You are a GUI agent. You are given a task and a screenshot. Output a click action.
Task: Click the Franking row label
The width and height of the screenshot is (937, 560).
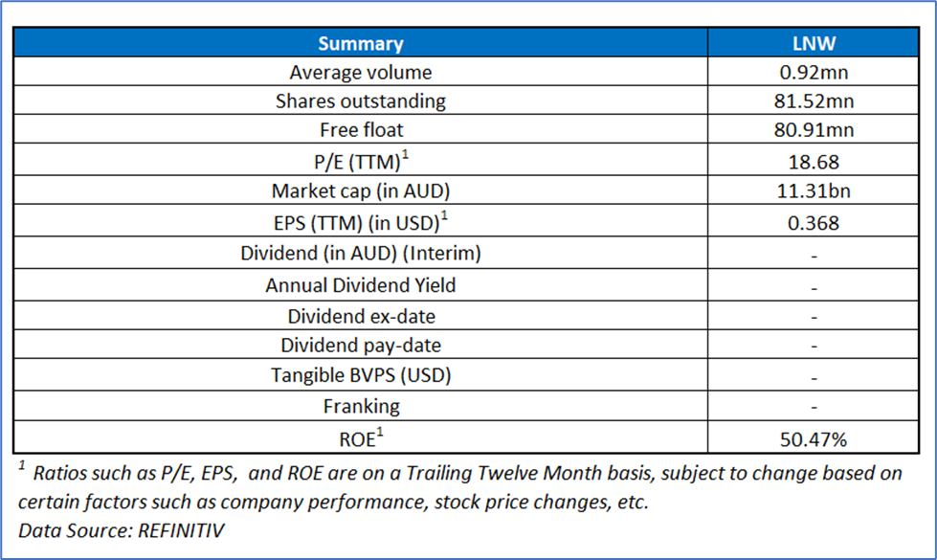tap(360, 405)
